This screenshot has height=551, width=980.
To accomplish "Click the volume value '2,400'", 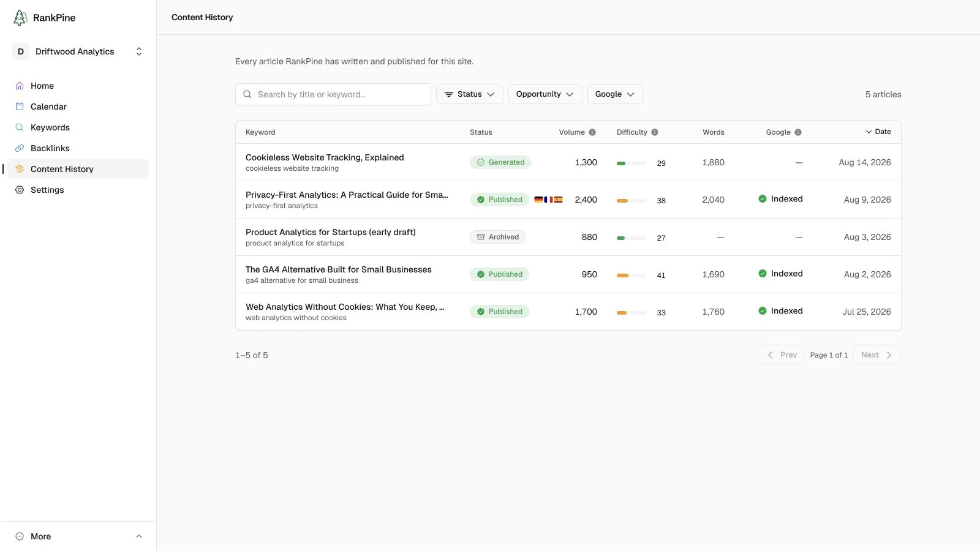I will tap(586, 200).
